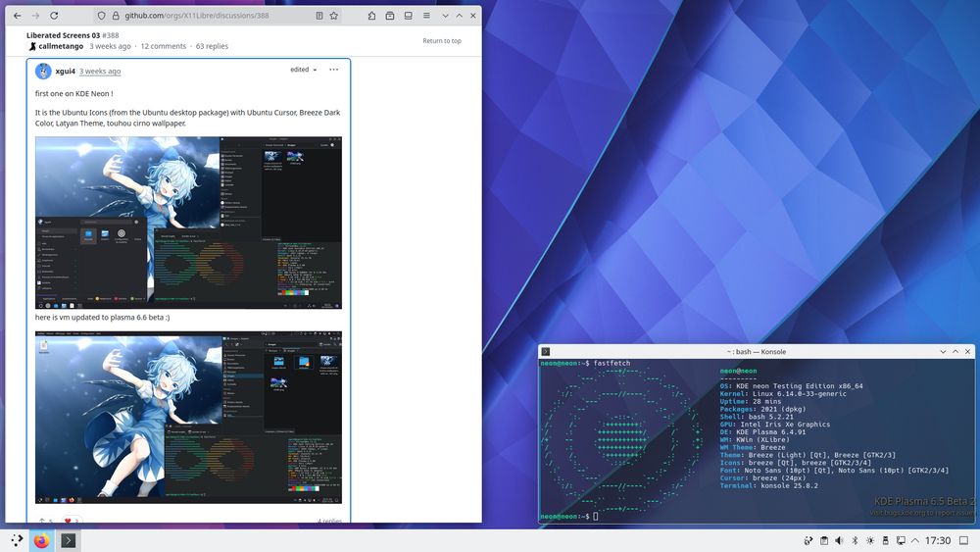Open the KDE application launcher

(17, 540)
